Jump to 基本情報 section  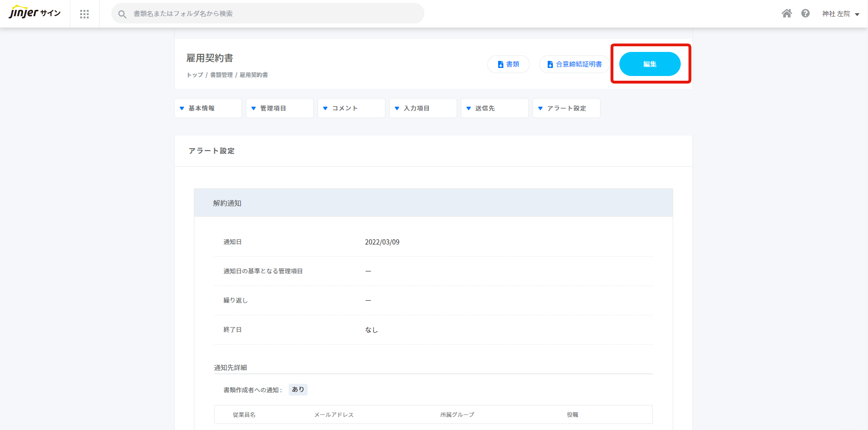pyautogui.click(x=208, y=108)
